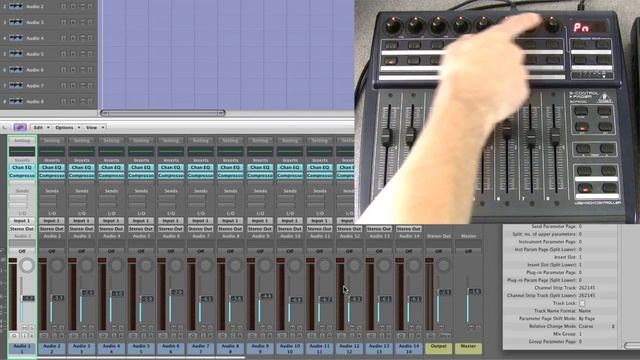This screenshot has height=360, width=640.
Task: Click the channel format icon on Audio 2 strip
Action: (44, 336)
